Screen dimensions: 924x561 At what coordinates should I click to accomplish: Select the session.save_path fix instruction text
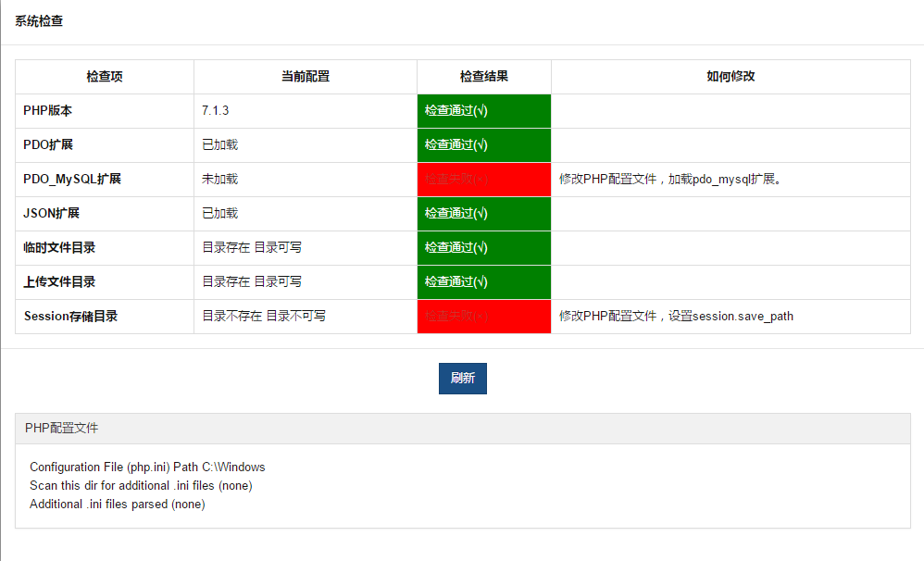point(676,317)
